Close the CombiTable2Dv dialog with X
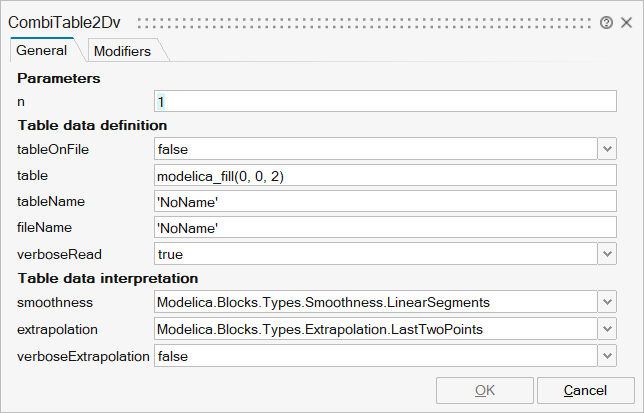644x413 pixels. click(626, 22)
